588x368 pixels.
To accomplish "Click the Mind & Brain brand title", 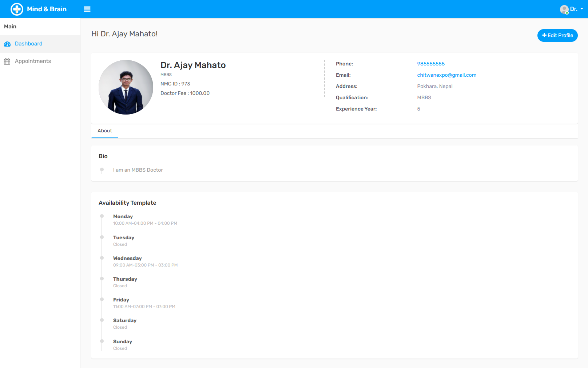I will click(x=47, y=9).
